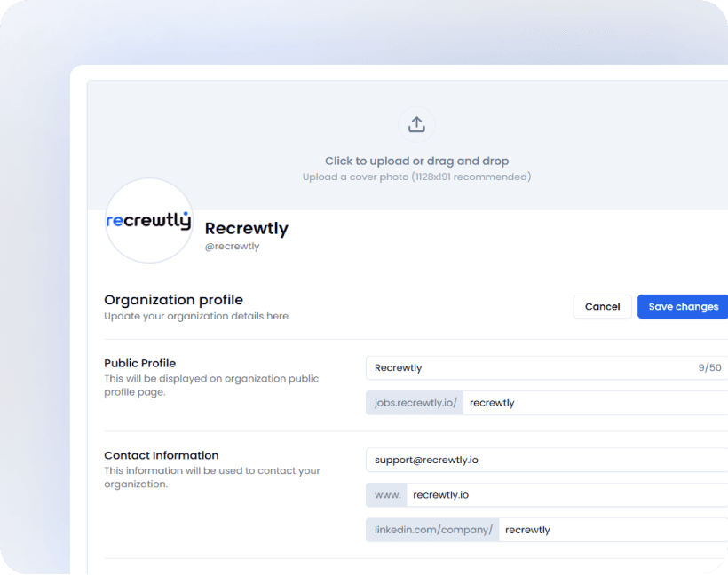Click the "Public Profile" section label

[139, 363]
